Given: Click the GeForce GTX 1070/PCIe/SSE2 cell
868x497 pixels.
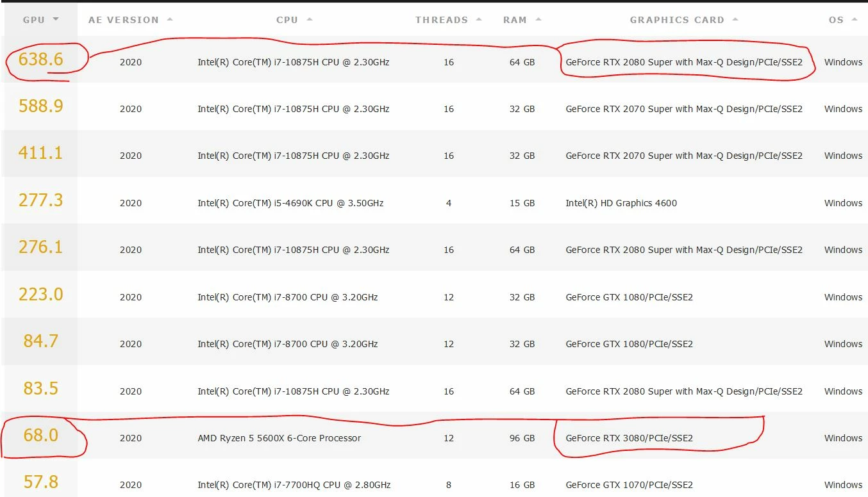Looking at the screenshot, I should (x=630, y=485).
